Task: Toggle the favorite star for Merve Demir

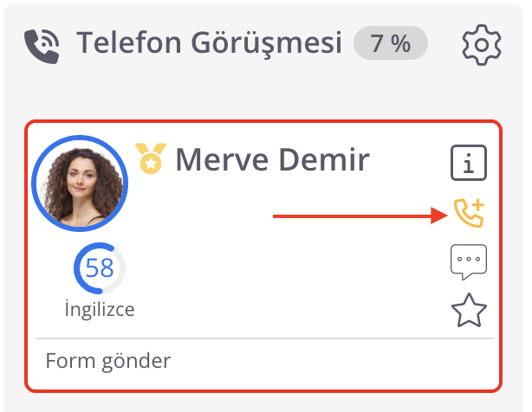Action: point(469,311)
